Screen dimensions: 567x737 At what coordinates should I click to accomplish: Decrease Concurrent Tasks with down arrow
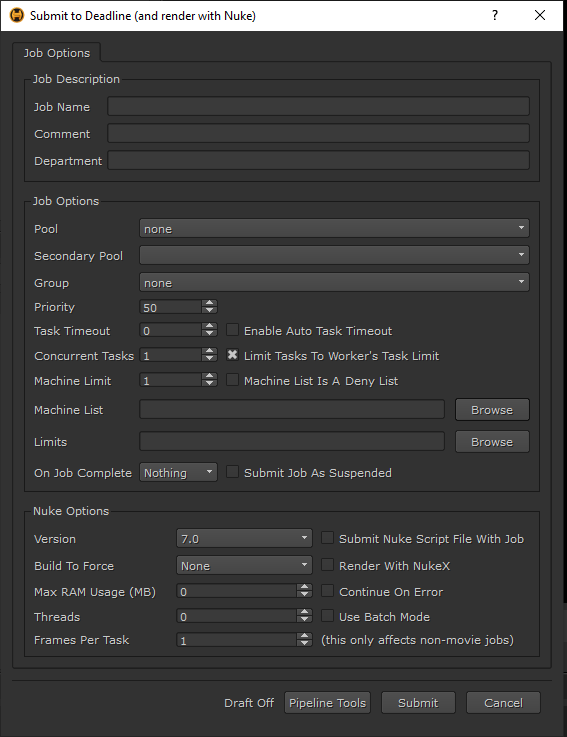[x=210, y=358]
